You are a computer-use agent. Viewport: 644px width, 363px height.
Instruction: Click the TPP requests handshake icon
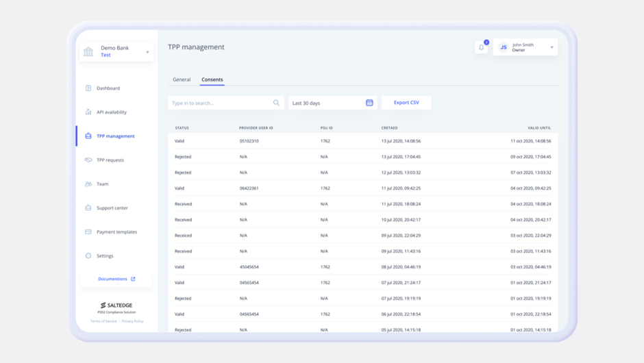tap(88, 160)
